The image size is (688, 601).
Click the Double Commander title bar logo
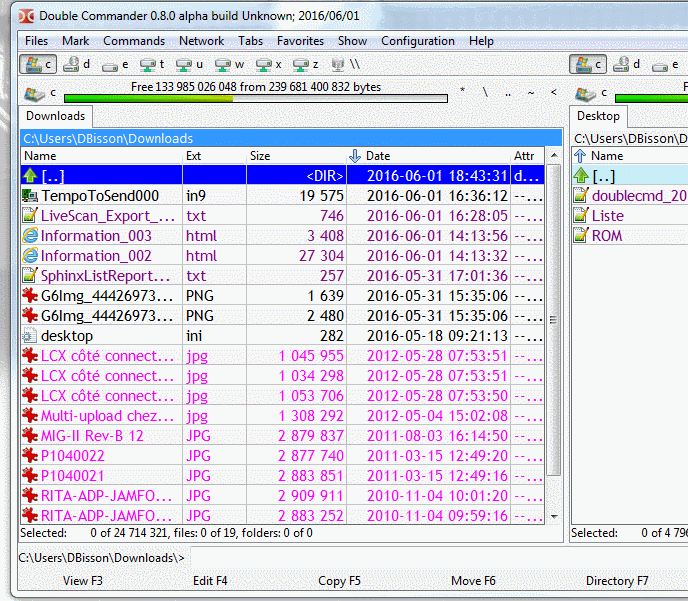(x=26, y=16)
